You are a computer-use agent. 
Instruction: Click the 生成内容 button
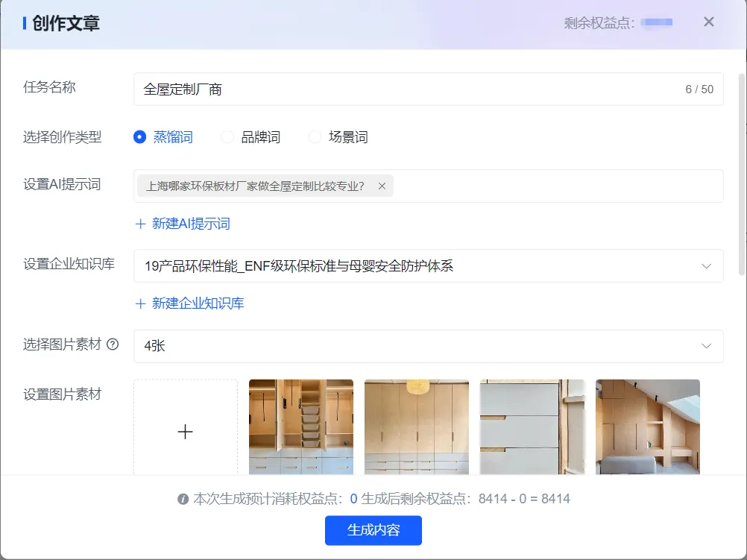point(373,530)
